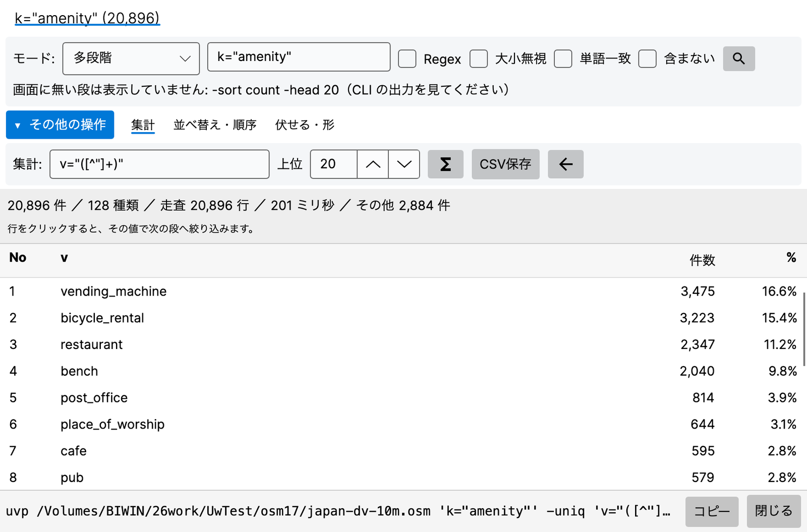Click the left arrow back button
Viewport: 807px width, 532px height.
tap(565, 164)
